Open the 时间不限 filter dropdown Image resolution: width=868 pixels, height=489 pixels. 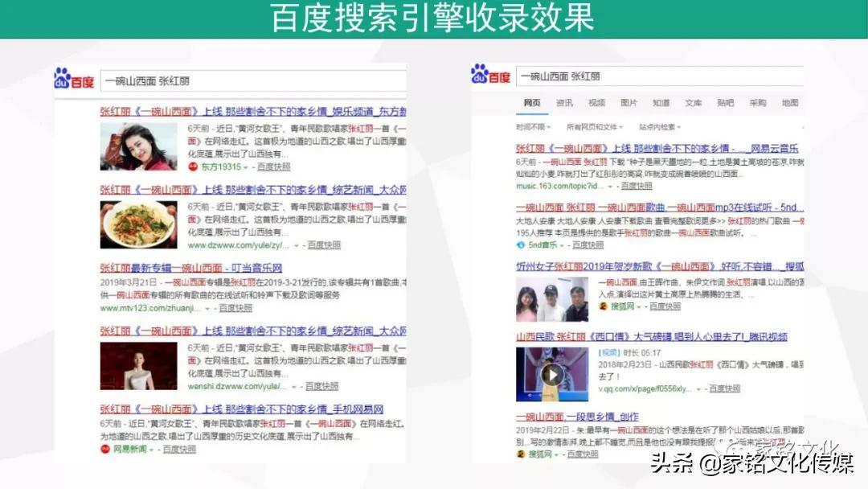click(533, 126)
